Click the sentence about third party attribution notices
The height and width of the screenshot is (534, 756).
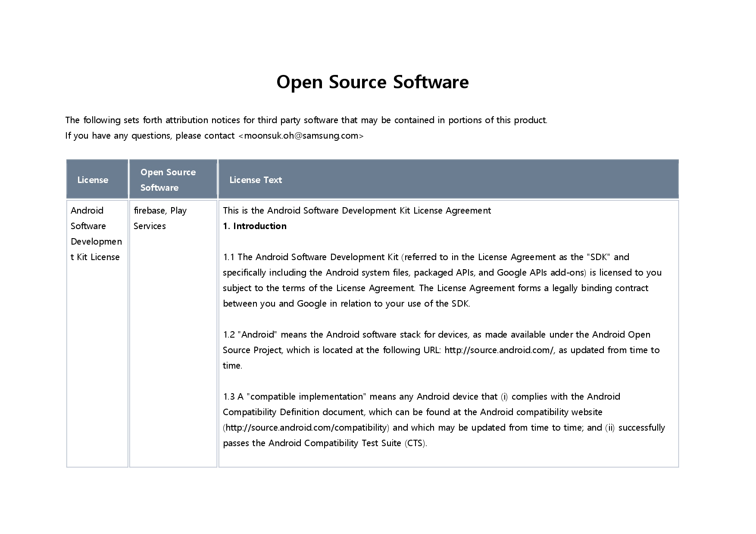point(306,120)
